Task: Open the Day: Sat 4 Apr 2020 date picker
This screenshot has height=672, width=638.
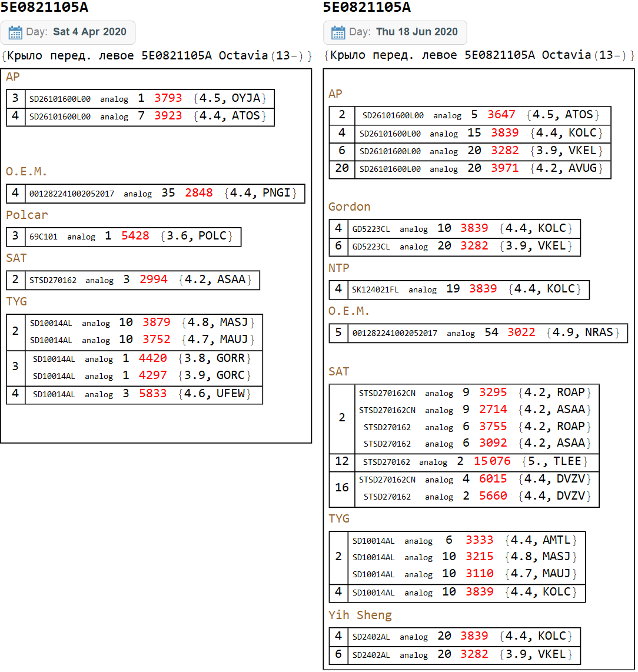Action: point(68,32)
